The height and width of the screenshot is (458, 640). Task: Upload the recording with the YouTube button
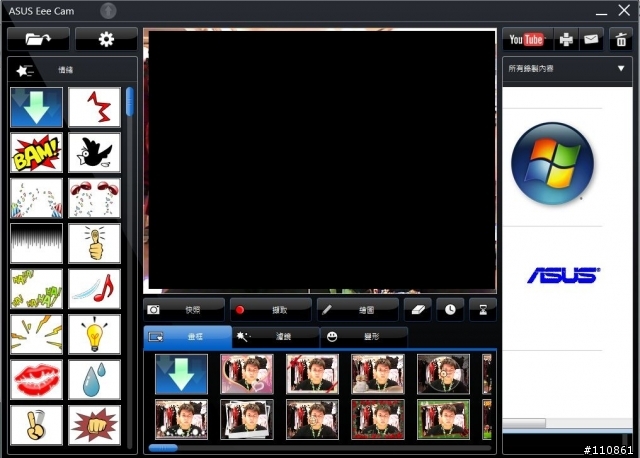(527, 40)
